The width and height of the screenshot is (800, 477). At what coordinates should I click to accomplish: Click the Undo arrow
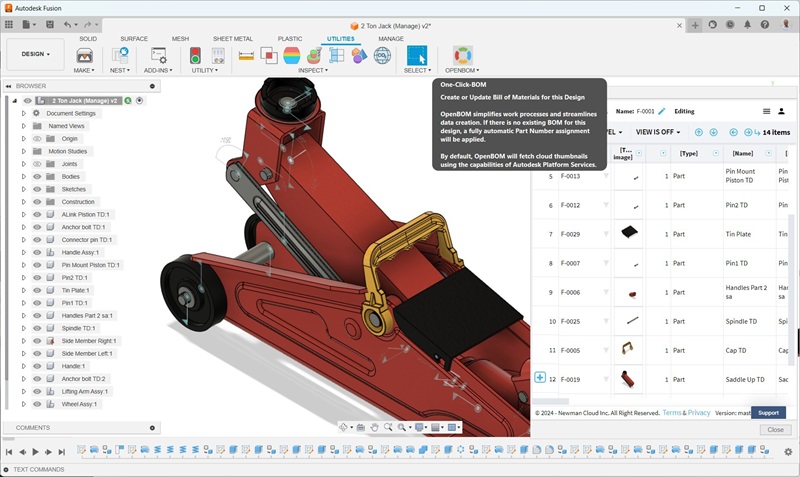pos(68,24)
